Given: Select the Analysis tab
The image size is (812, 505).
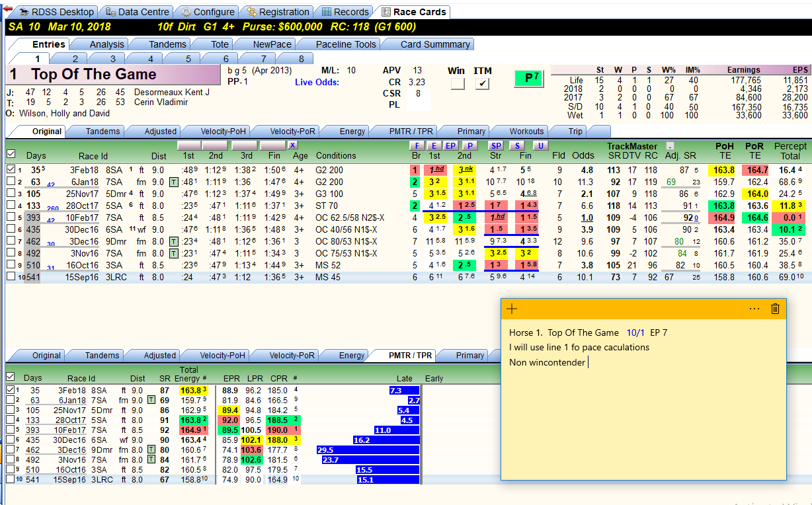Looking at the screenshot, I should point(106,44).
